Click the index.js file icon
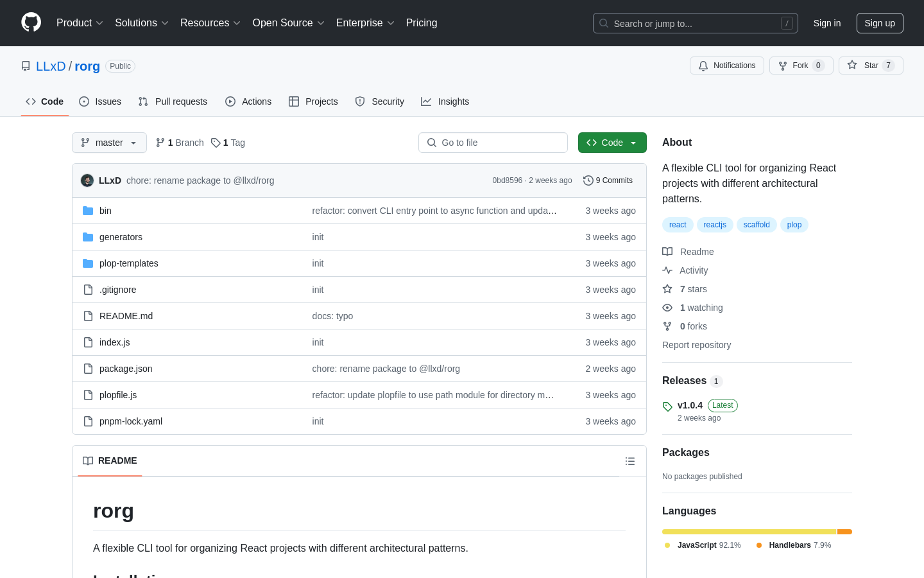 coord(88,342)
